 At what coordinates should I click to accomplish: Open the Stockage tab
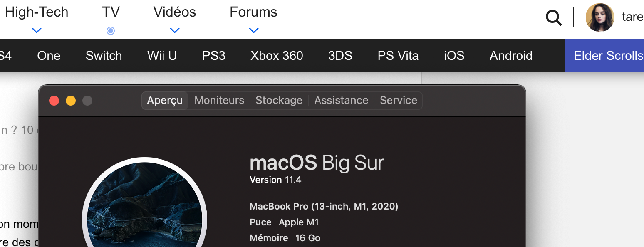click(x=279, y=101)
